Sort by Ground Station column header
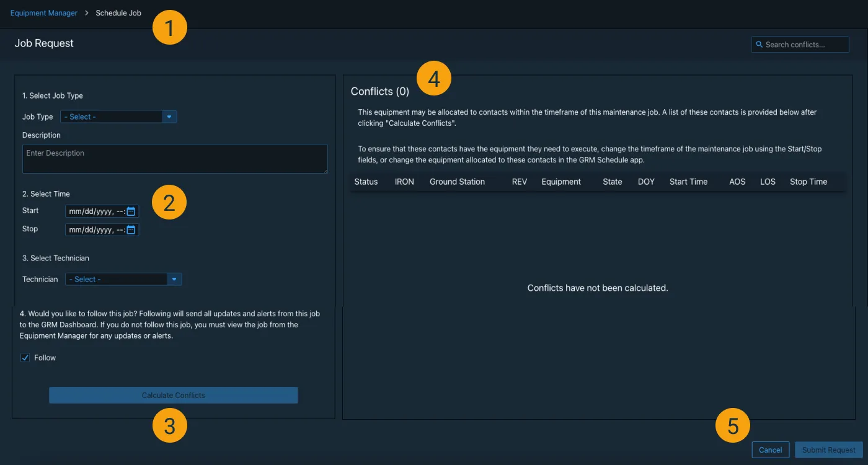The image size is (868, 465). click(x=457, y=182)
